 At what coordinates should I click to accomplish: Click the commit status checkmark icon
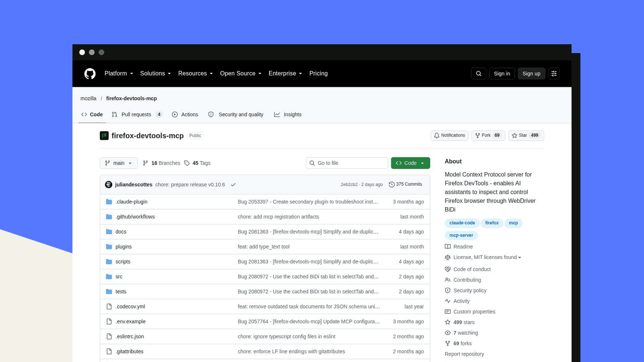coord(233,185)
